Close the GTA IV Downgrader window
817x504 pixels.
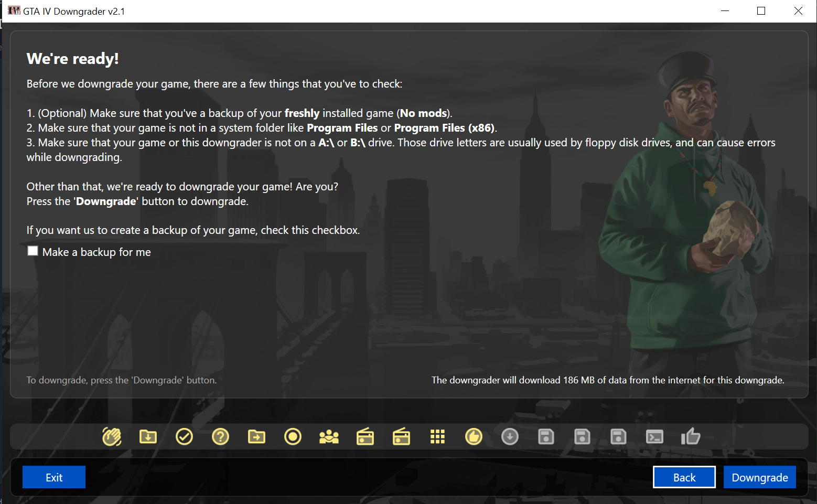[x=798, y=11]
